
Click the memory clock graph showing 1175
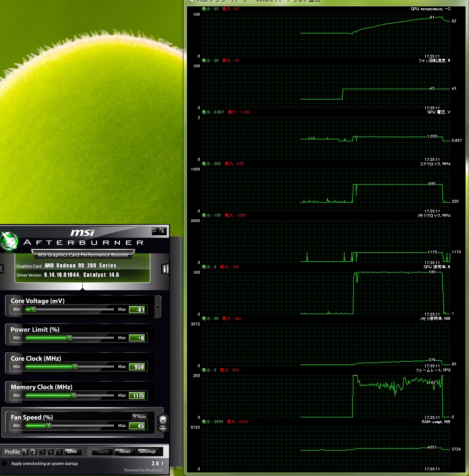[x=326, y=242]
